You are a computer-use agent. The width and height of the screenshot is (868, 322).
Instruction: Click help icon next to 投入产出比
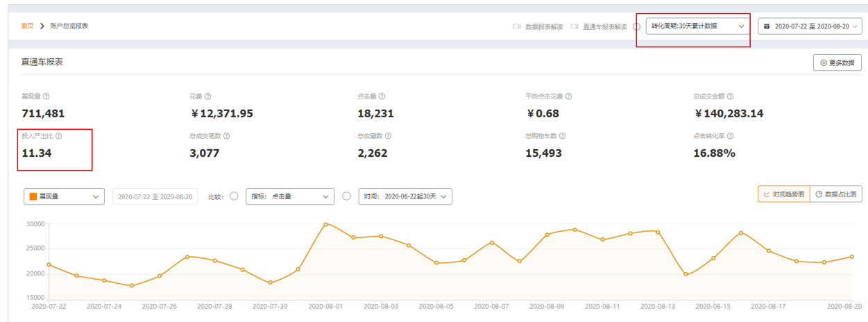tap(59, 137)
